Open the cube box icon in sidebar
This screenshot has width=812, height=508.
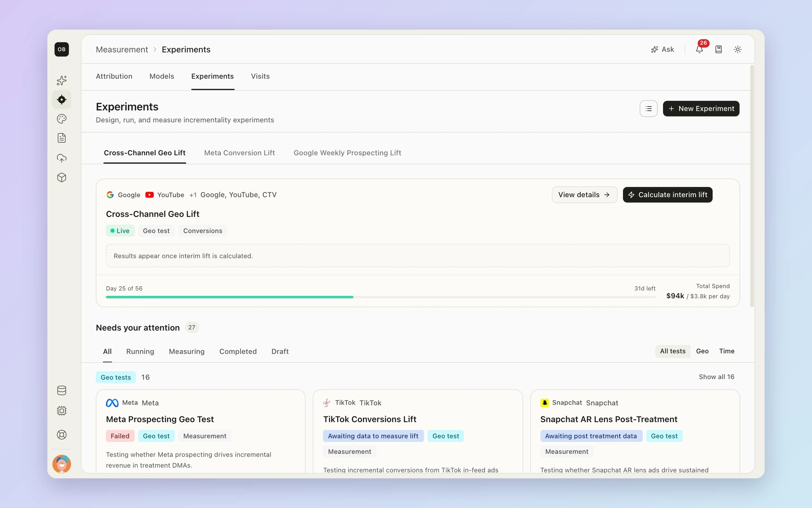coord(62,177)
